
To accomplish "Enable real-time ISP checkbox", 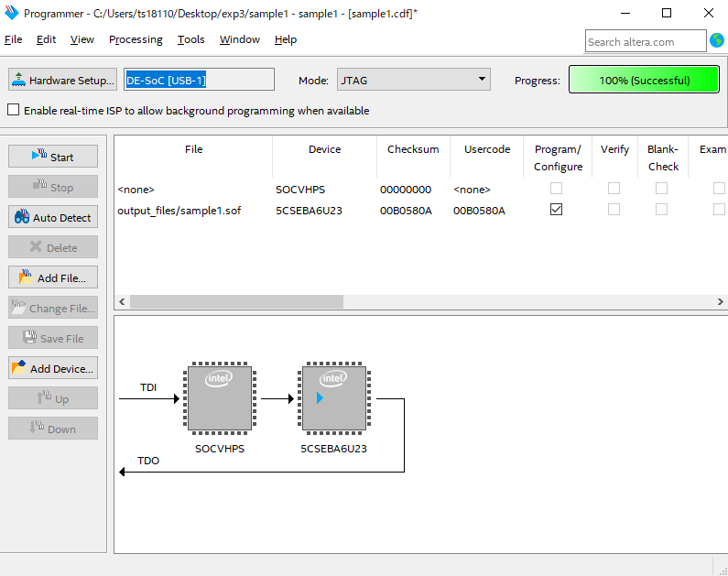I will (14, 110).
